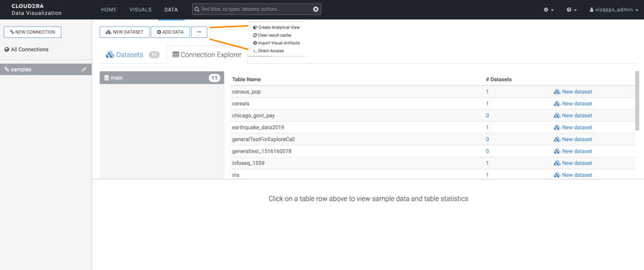Select Clear result cache from menu
Image resolution: width=644 pixels, height=270 pixels.
[x=272, y=35]
